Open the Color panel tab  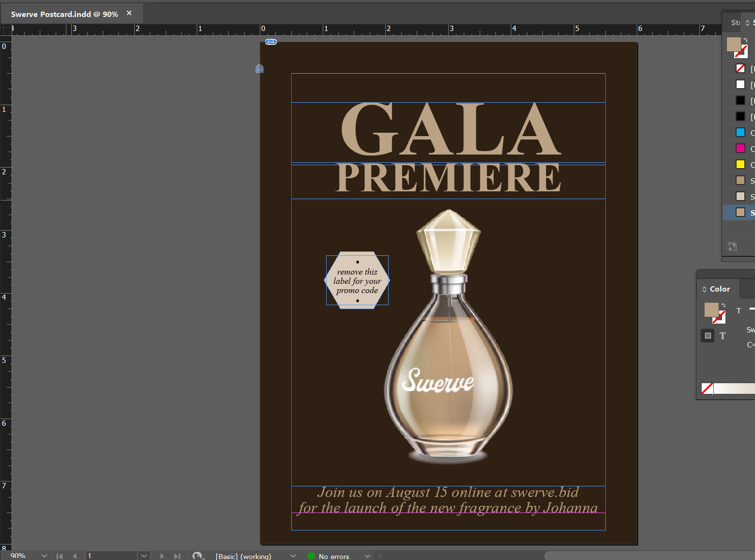[720, 289]
